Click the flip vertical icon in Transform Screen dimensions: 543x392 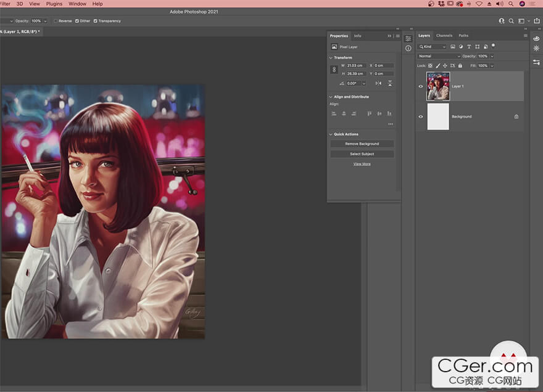tap(389, 83)
